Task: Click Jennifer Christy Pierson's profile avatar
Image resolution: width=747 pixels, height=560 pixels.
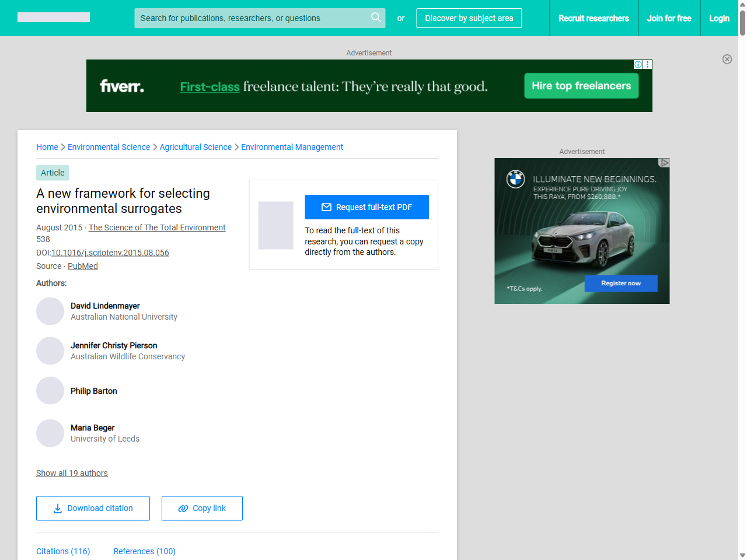Action: coord(50,351)
